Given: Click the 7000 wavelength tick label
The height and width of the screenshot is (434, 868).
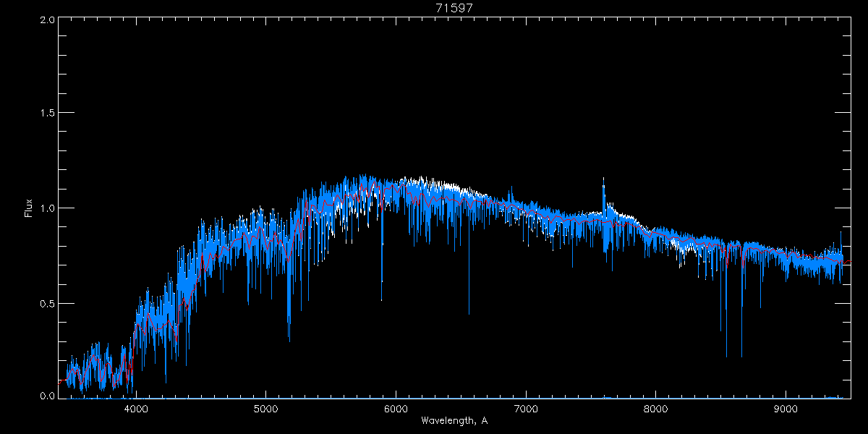Looking at the screenshot, I should coord(526,409).
